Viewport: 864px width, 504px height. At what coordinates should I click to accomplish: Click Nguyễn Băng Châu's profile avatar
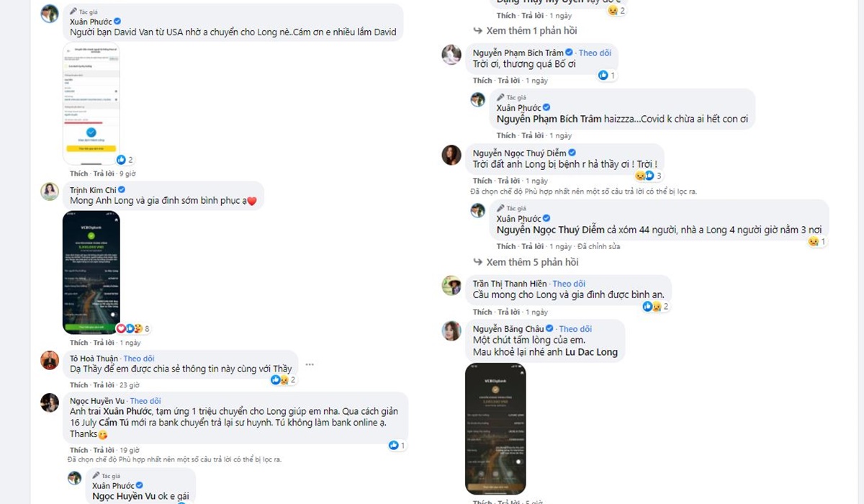point(451,330)
